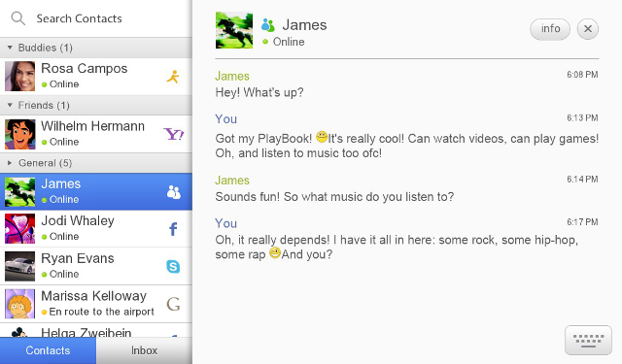Open James contact info

[550, 29]
